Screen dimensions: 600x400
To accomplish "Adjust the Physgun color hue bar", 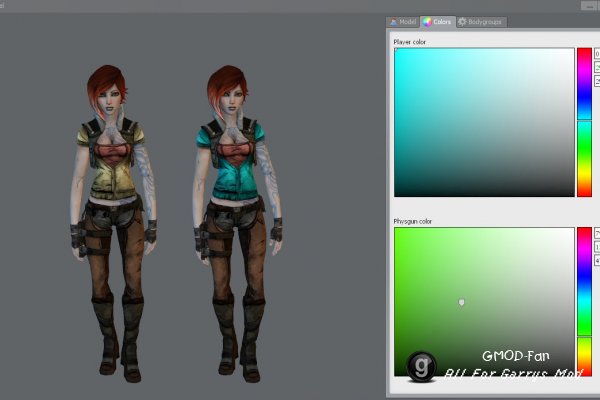I will coord(584,302).
